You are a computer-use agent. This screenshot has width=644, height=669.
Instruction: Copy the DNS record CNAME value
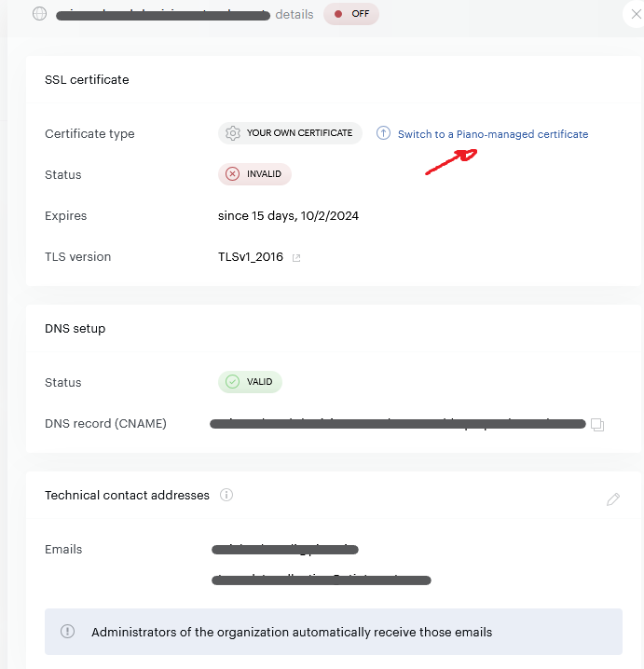(x=598, y=425)
